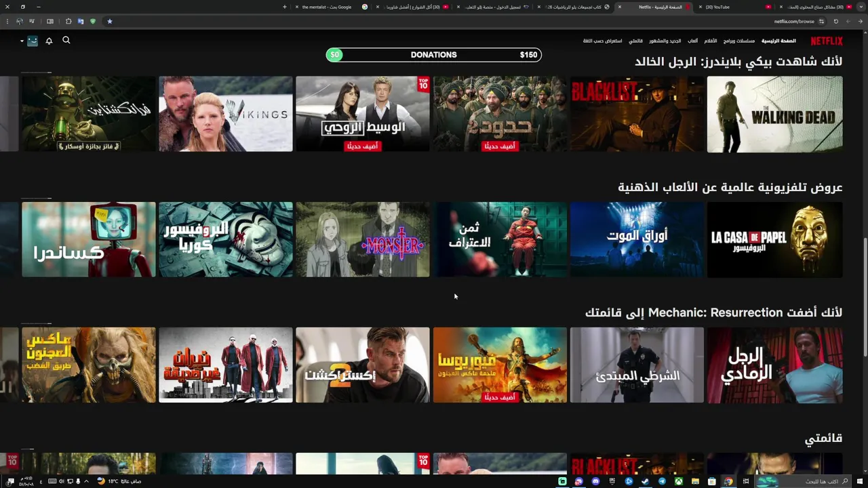Screen dimensions: 868x488
Task: Open the Monster anime thumbnail
Action: 363,239
